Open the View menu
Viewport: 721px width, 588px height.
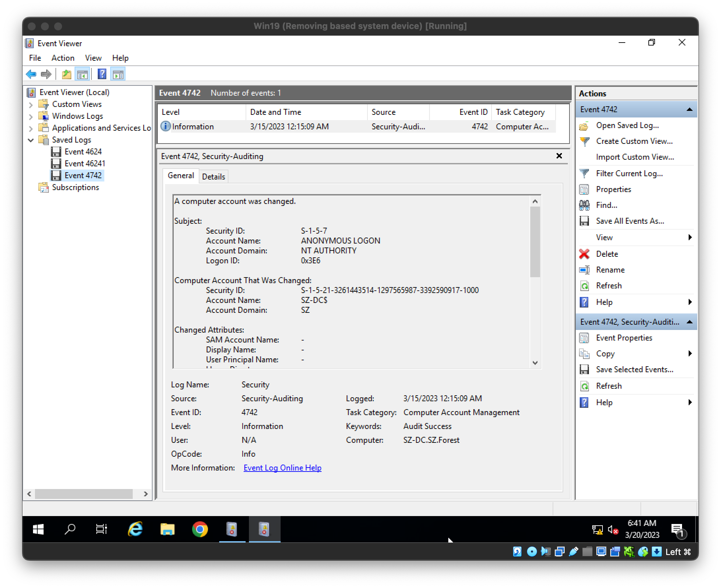pos(93,58)
